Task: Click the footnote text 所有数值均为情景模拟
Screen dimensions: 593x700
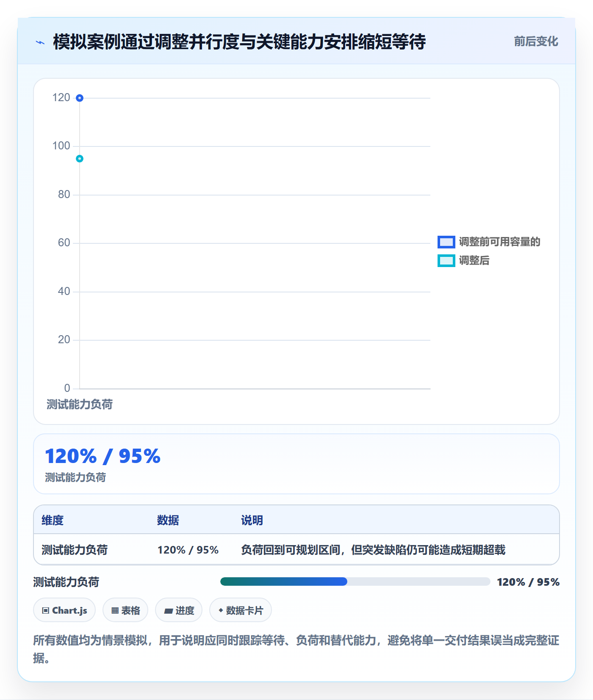Action: tap(296, 649)
